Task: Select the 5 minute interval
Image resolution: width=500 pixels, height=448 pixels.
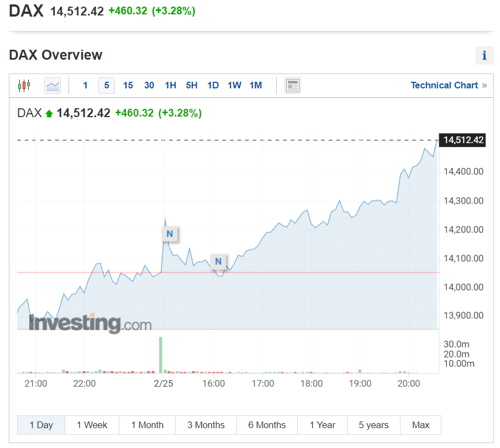Action: click(x=107, y=86)
